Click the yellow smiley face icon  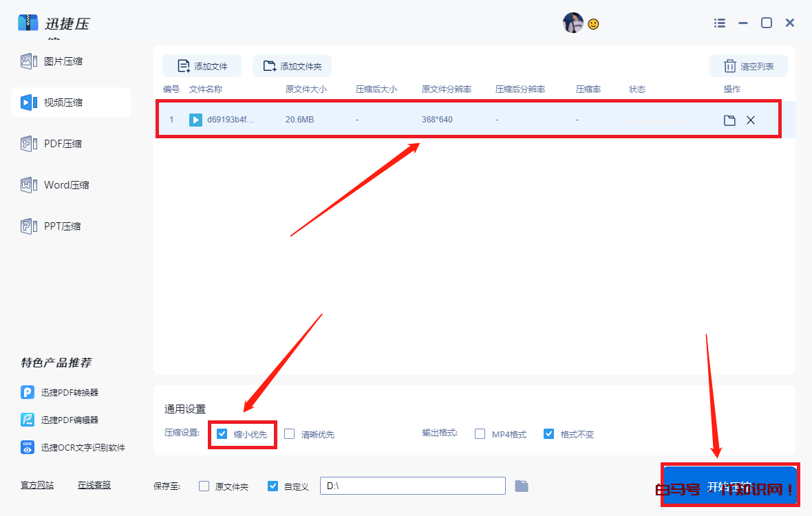(x=593, y=24)
